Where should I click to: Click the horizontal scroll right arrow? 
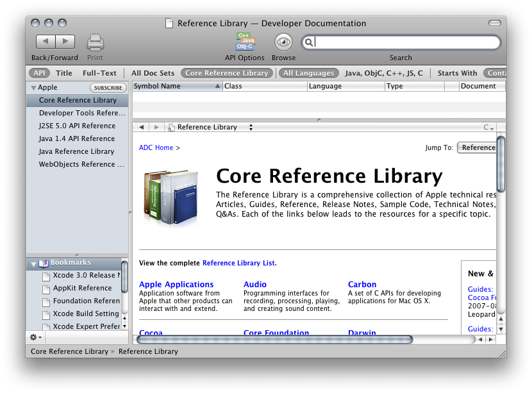[x=490, y=339]
